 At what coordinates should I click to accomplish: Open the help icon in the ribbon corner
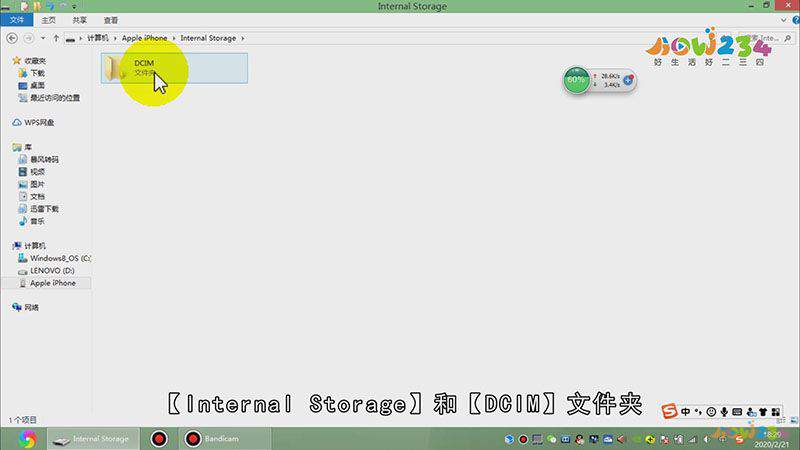796,20
